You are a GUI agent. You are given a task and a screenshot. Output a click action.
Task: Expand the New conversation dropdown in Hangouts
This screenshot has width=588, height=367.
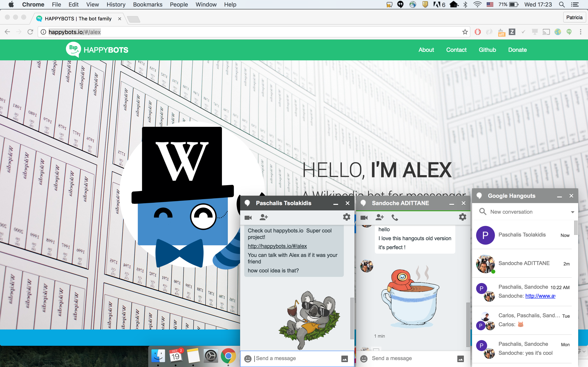pyautogui.click(x=573, y=212)
